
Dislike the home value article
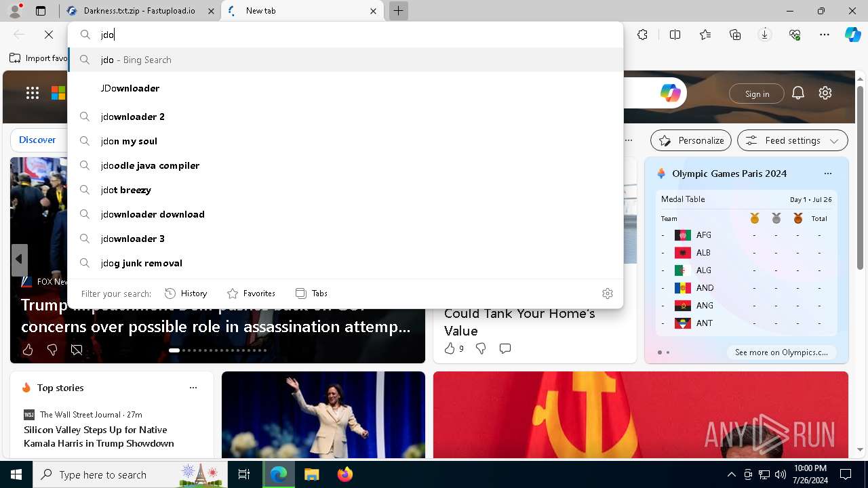coord(481,348)
